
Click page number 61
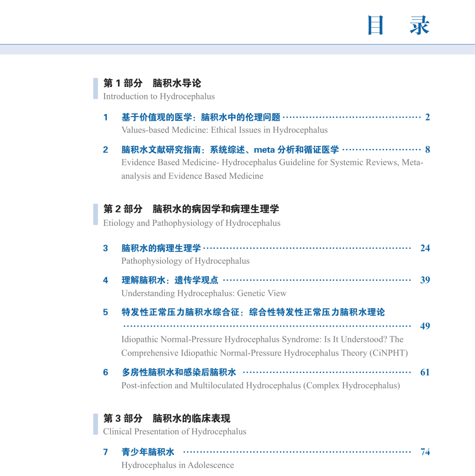tap(425, 372)
